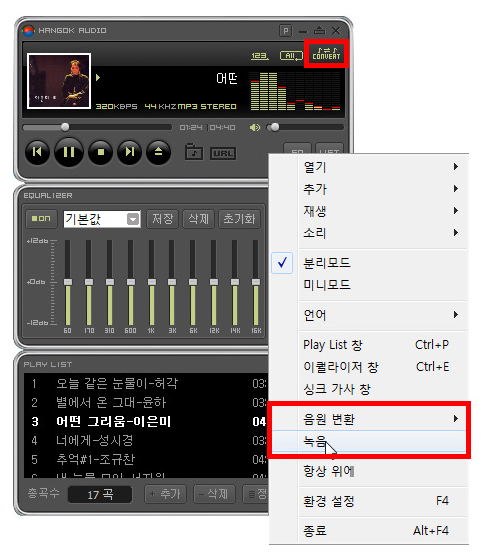Screen dimensions: 489x560
Task: Pause playback with the pause button
Action: click(69, 152)
